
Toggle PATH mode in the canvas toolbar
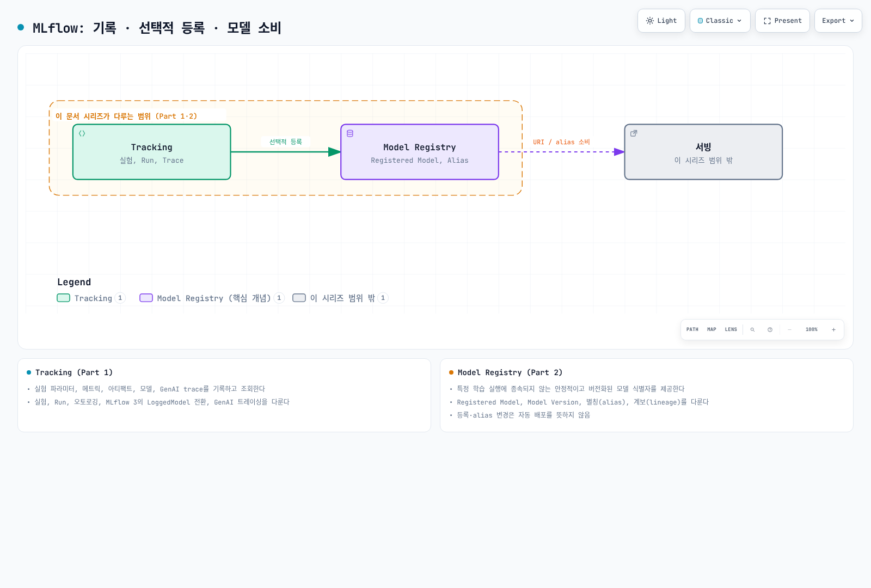click(x=692, y=329)
